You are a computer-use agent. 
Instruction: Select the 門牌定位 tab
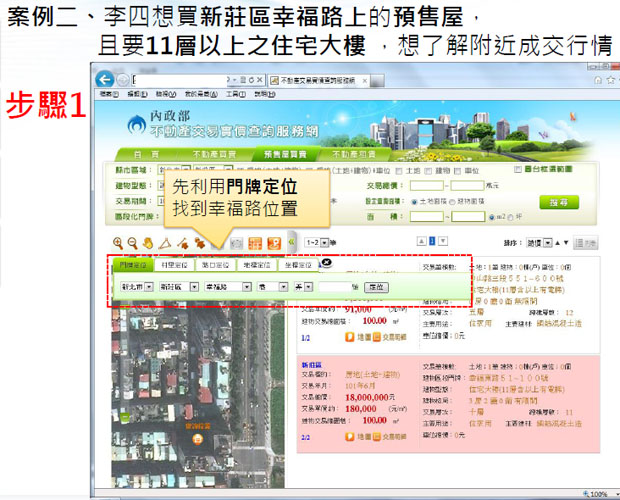coord(133,265)
